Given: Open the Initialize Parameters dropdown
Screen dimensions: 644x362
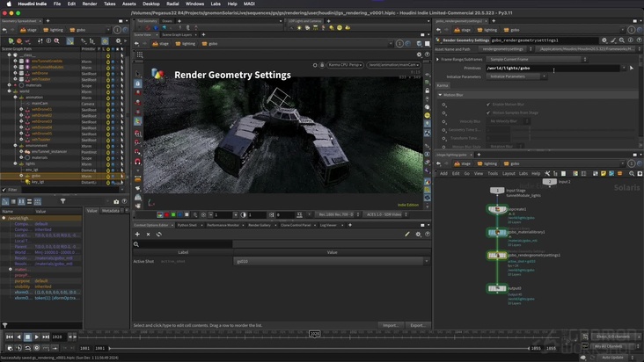Looking at the screenshot, I should (517, 76).
